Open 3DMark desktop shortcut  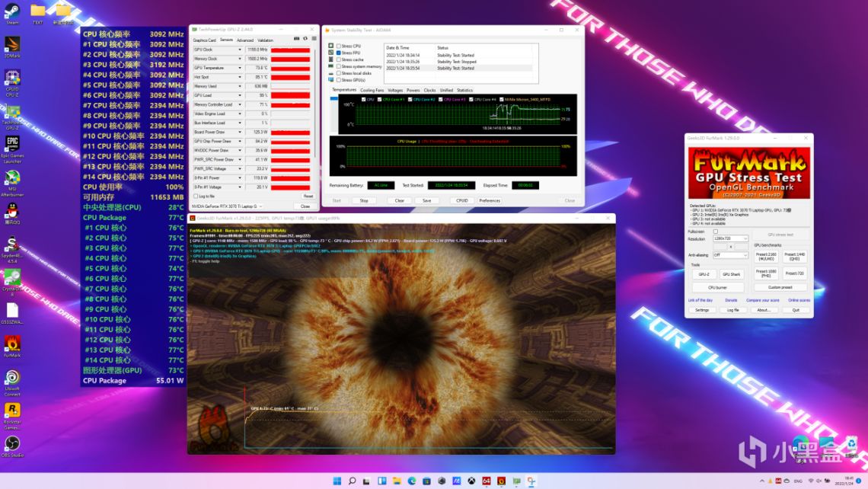click(11, 47)
